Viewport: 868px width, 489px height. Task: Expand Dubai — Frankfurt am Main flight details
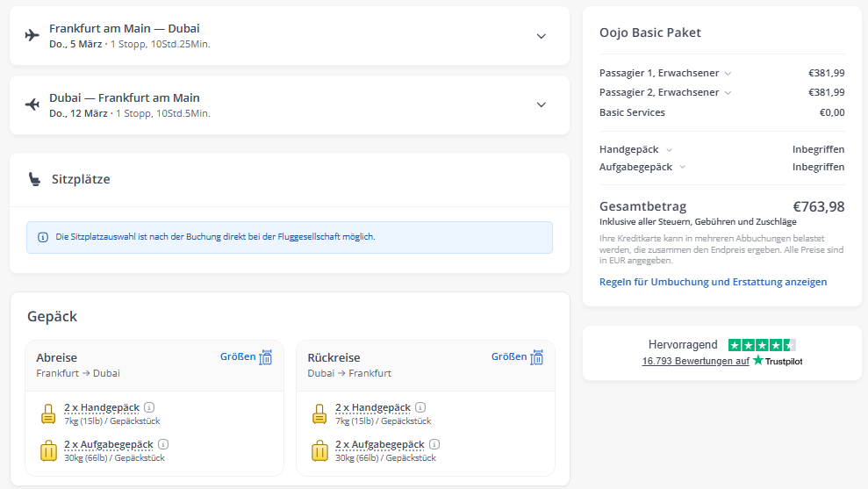click(x=541, y=104)
